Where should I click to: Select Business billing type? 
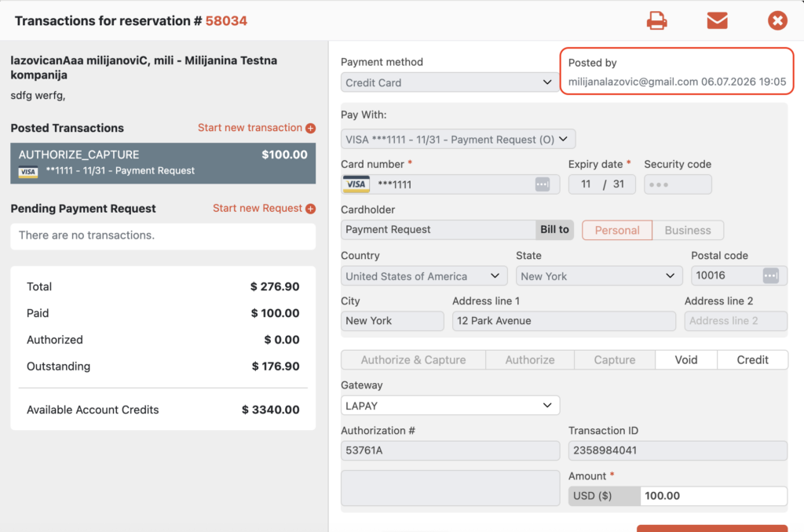[x=688, y=230]
